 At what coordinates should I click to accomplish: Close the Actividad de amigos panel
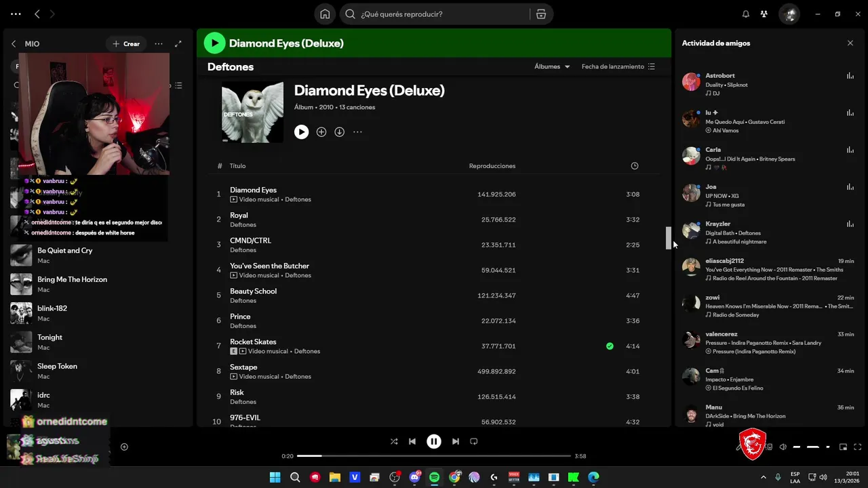click(850, 43)
